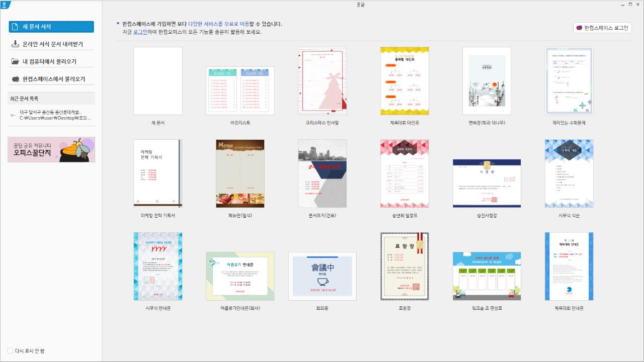Image resolution: width=644 pixels, height=362 pixels.
Task: Switch to the 새 문서 서식 sidebar section
Action: pos(50,27)
